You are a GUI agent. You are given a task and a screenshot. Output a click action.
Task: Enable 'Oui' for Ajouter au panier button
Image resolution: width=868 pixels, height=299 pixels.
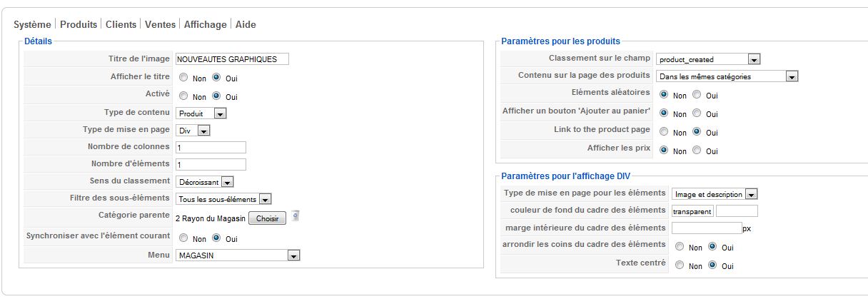[x=696, y=113]
